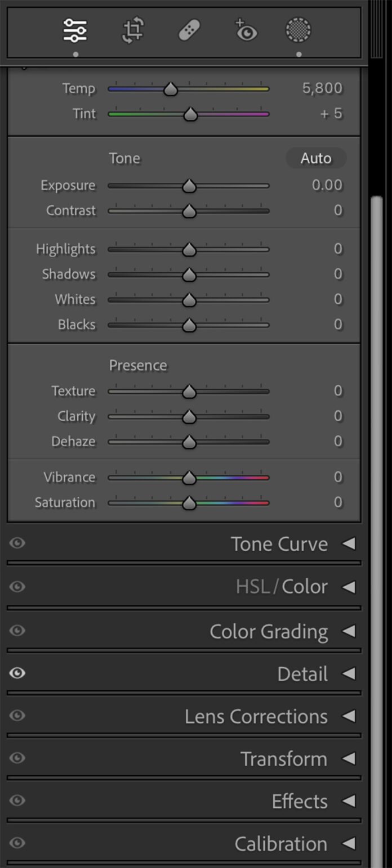
Task: Open the Color Grading section
Action: [x=348, y=631]
